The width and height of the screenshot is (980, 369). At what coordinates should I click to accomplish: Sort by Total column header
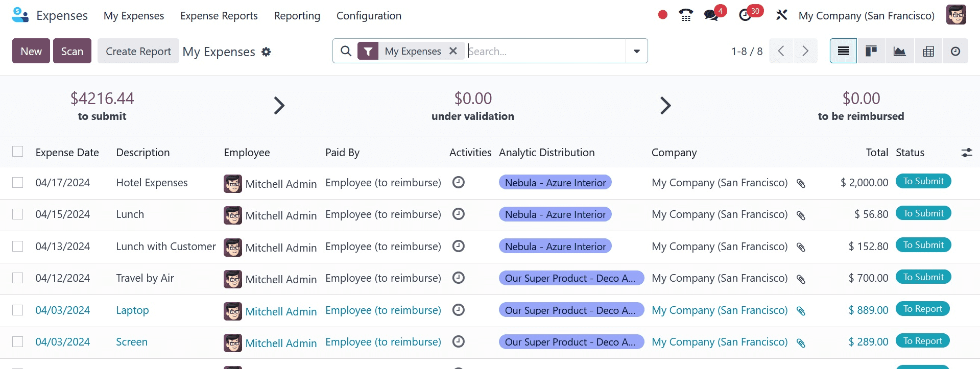[877, 153]
